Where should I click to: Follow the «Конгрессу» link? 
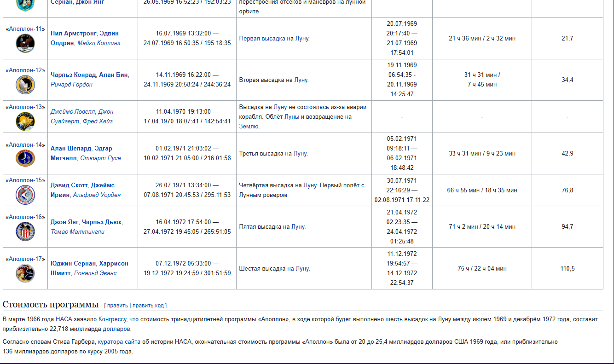point(112,319)
